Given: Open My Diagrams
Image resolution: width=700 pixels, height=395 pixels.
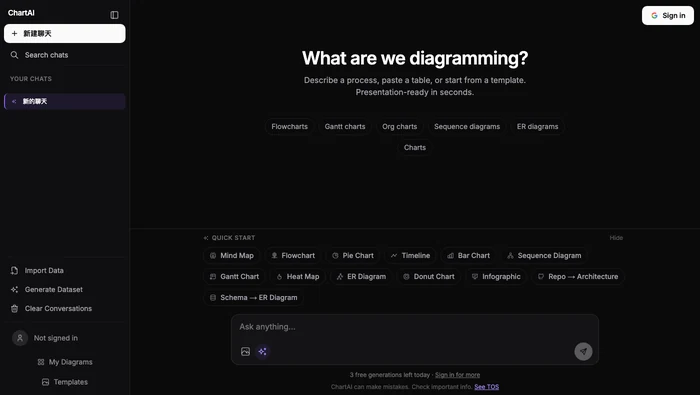Looking at the screenshot, I should point(65,362).
